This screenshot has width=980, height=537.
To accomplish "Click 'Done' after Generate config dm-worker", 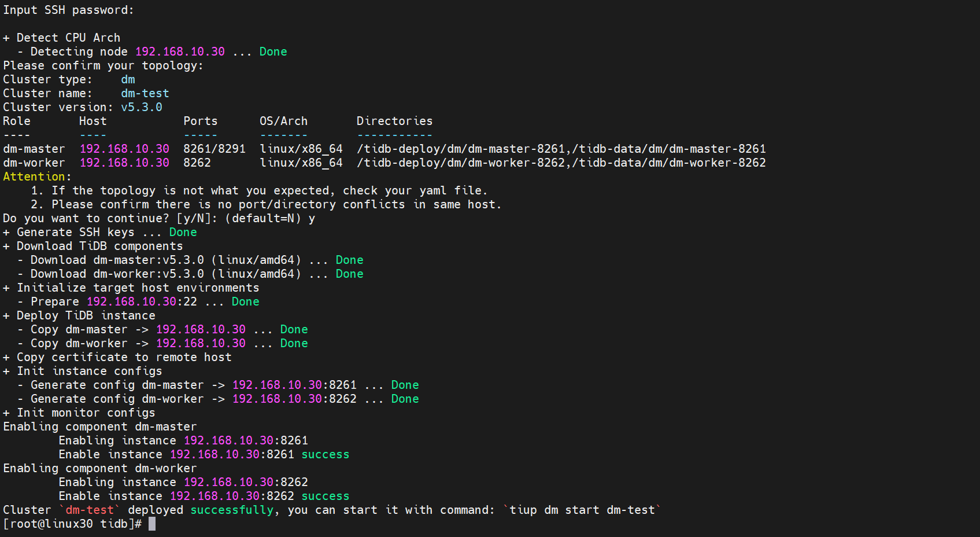I will pyautogui.click(x=405, y=399).
